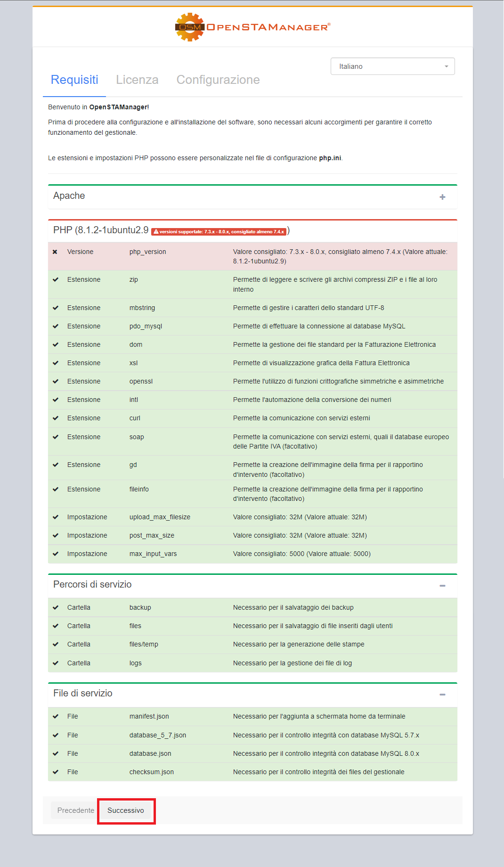
Task: Click the PHP section header title
Action: pos(101,230)
